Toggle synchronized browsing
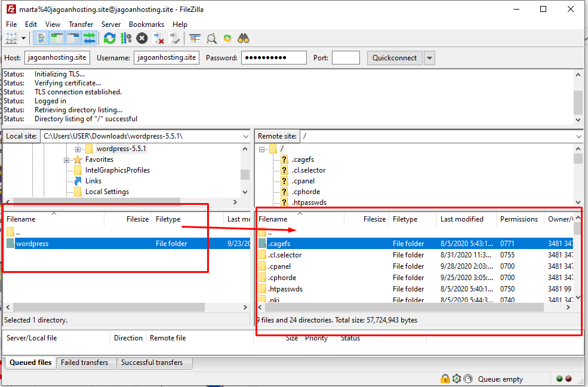 tap(227, 38)
